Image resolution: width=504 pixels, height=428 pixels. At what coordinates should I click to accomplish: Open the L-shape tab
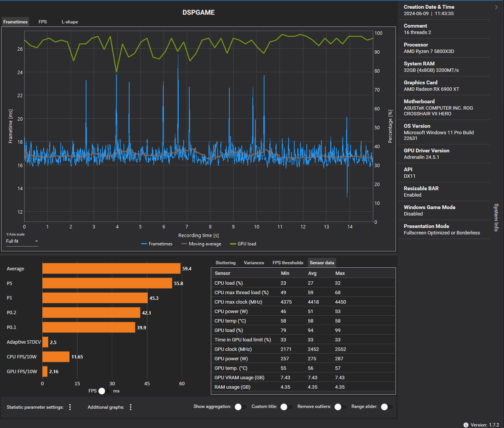(70, 22)
